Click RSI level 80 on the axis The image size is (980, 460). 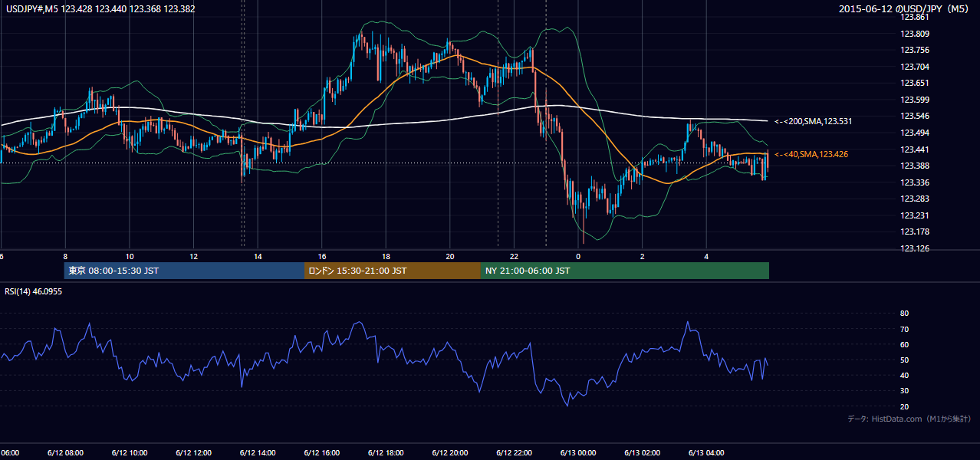905,314
